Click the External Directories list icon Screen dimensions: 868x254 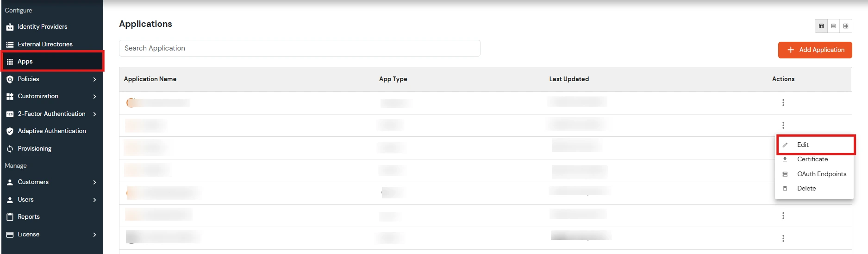point(10,44)
